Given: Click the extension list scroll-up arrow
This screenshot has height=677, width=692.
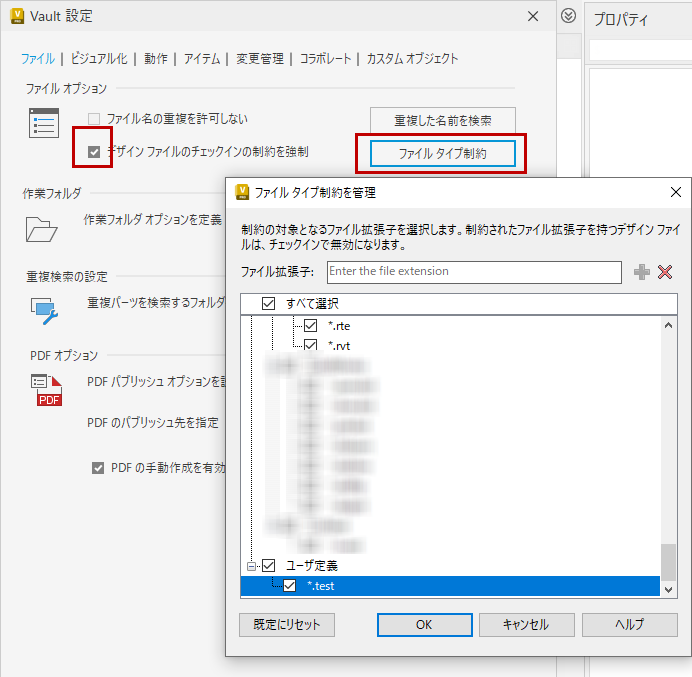Looking at the screenshot, I should (668, 326).
